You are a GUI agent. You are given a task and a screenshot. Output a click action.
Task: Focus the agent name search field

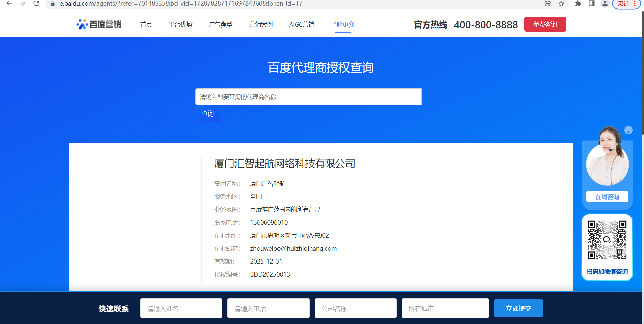coord(308,97)
